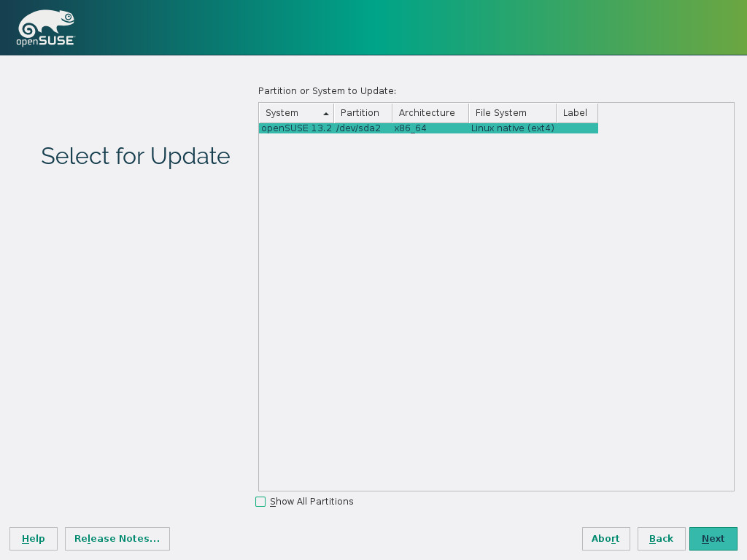Click the Show All Partitions label text
The image size is (747, 560).
click(x=311, y=502)
